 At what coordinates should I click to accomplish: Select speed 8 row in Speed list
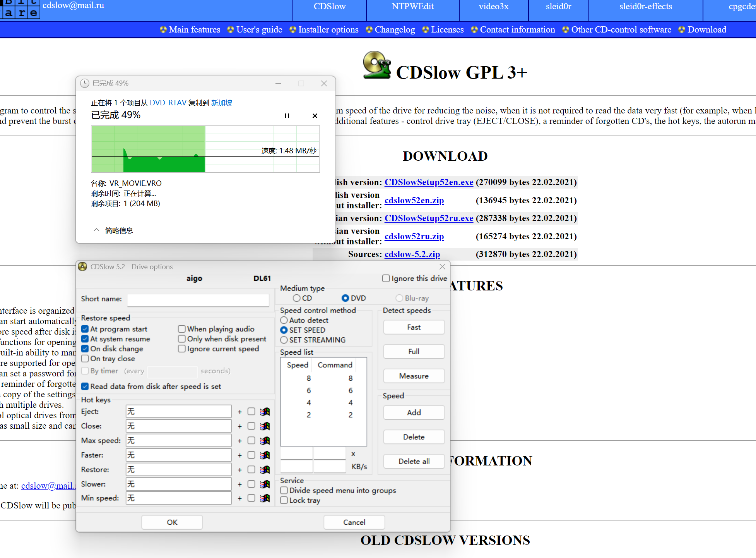tap(323, 378)
